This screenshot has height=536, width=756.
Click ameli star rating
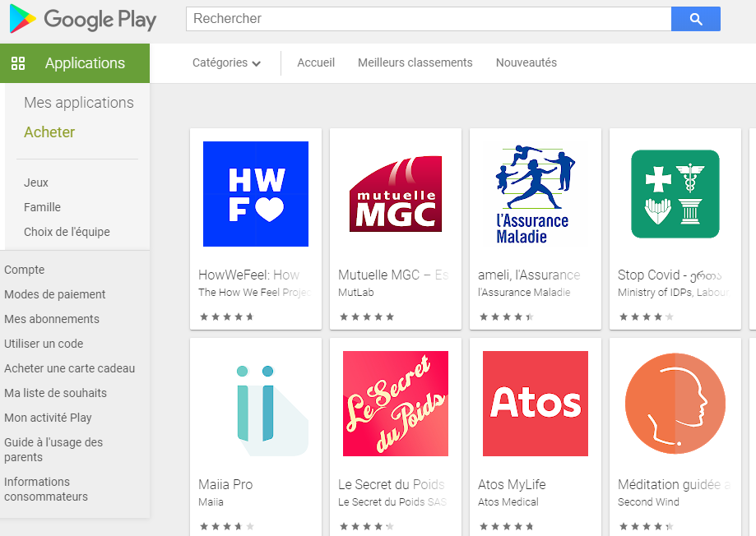click(x=506, y=317)
